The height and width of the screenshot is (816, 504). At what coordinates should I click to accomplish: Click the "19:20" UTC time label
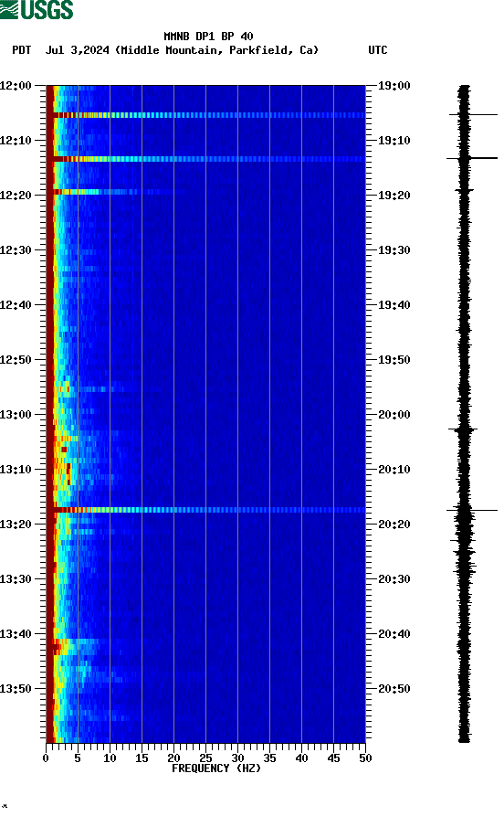(x=394, y=196)
